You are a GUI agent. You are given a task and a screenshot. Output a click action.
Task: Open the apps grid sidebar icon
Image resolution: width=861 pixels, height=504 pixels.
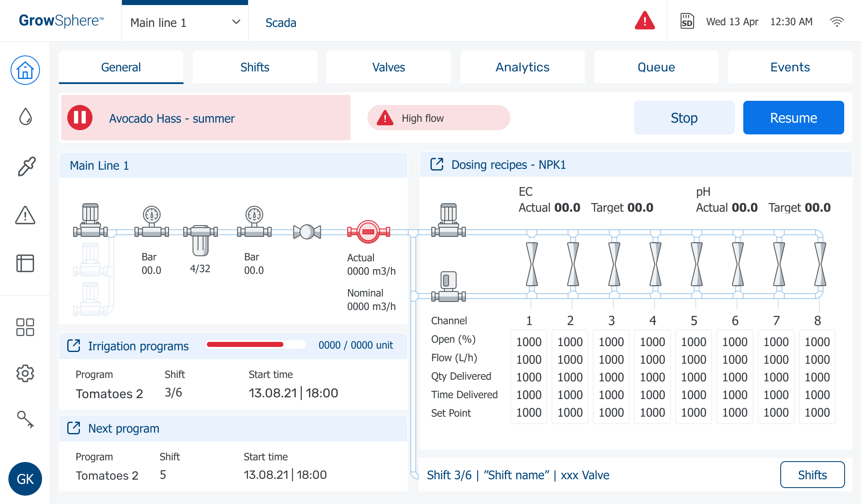[25, 327]
